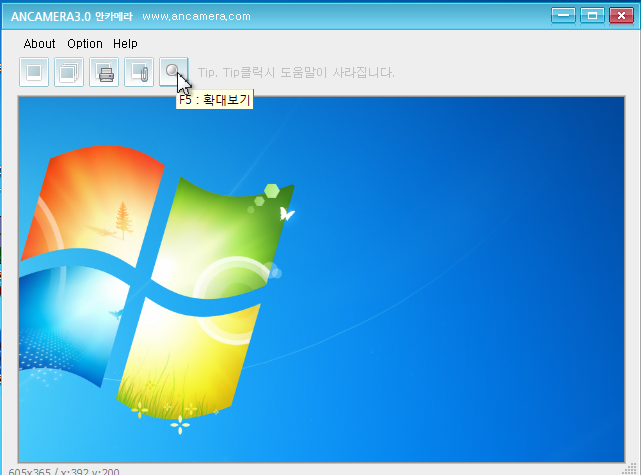Minimize the ANCAMERA window

[x=563, y=16]
